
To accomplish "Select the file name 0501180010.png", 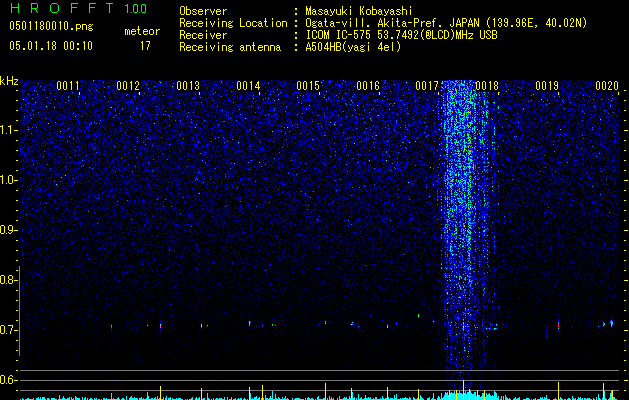I will (51, 27).
